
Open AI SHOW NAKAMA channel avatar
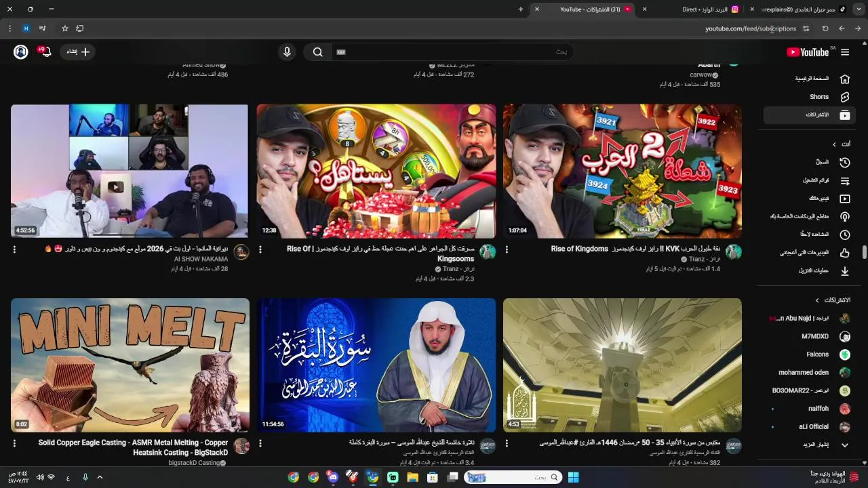241,252
